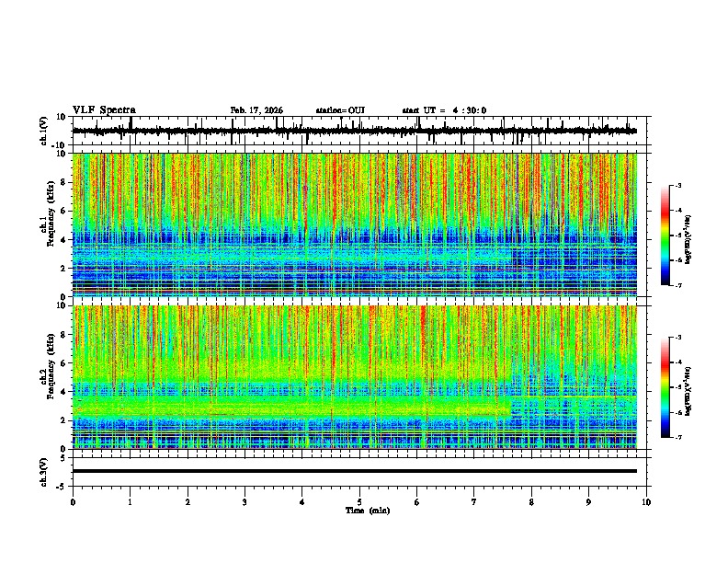728x563 pixels.
Task: Click time axis tick label 7
Action: pos(474,502)
